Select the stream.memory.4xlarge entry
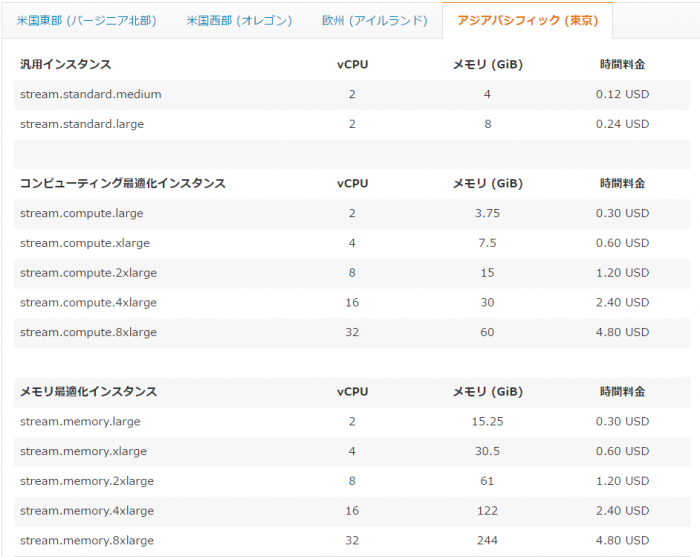This screenshot has height=557, width=700. (x=87, y=511)
